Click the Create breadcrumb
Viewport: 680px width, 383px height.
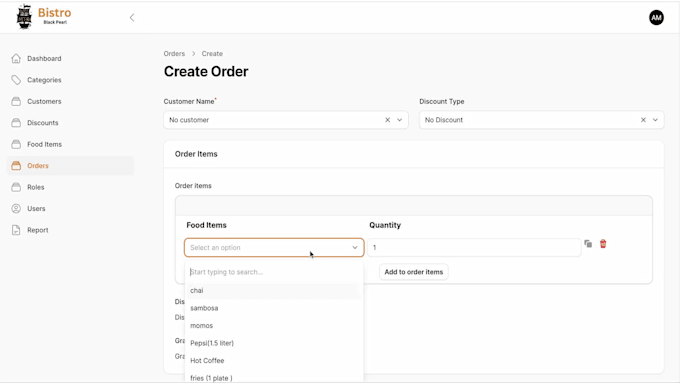[212, 53]
